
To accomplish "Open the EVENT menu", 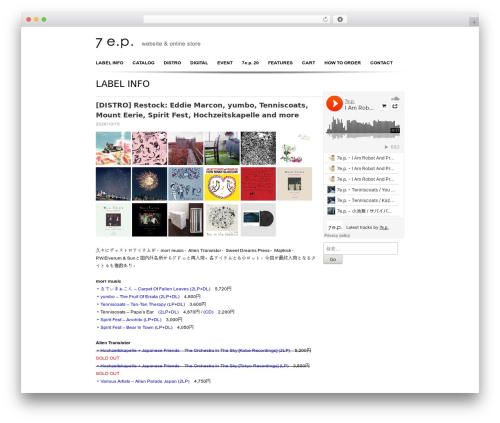I will [225, 63].
